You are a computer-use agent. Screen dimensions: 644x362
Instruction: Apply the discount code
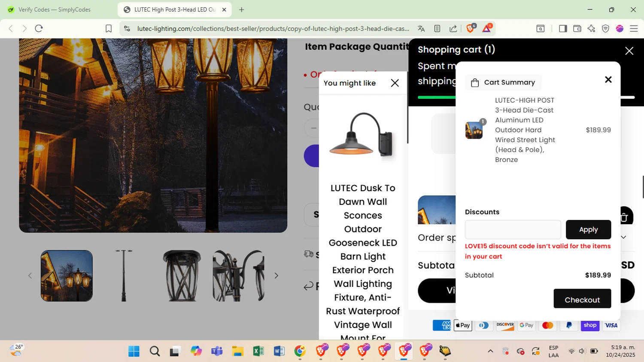point(588,230)
